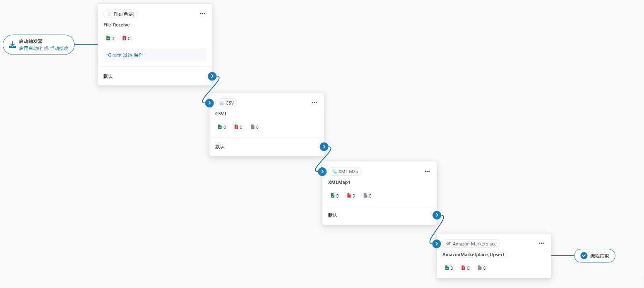Screen dimensions: 644x288
Task: Open the AmazonMarketplace_Upsert three-dot menu
Action: click(541, 243)
